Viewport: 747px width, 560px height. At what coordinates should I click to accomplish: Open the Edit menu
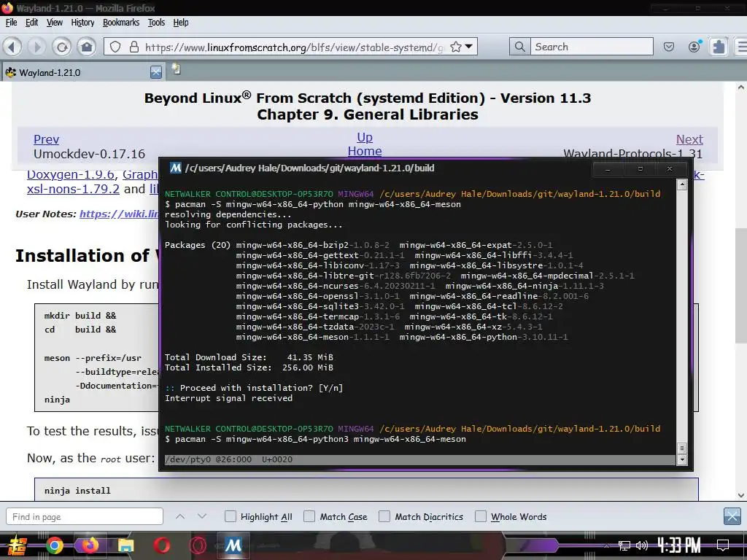31,23
